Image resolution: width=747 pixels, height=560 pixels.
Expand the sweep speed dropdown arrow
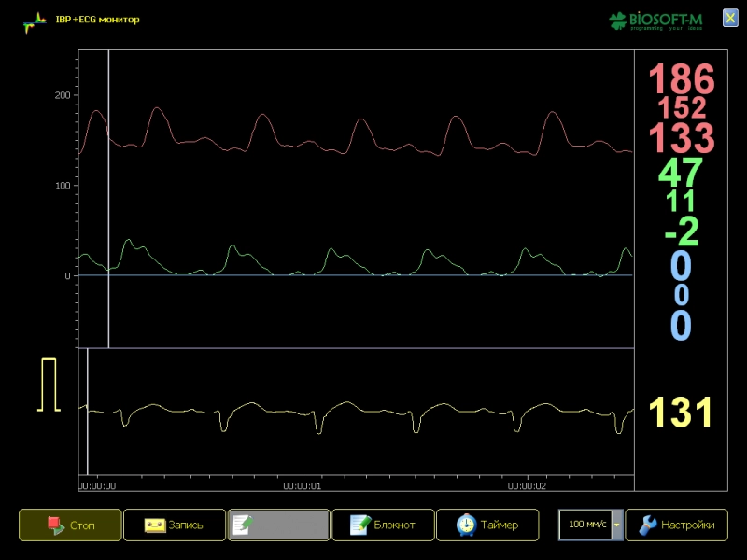pos(616,525)
